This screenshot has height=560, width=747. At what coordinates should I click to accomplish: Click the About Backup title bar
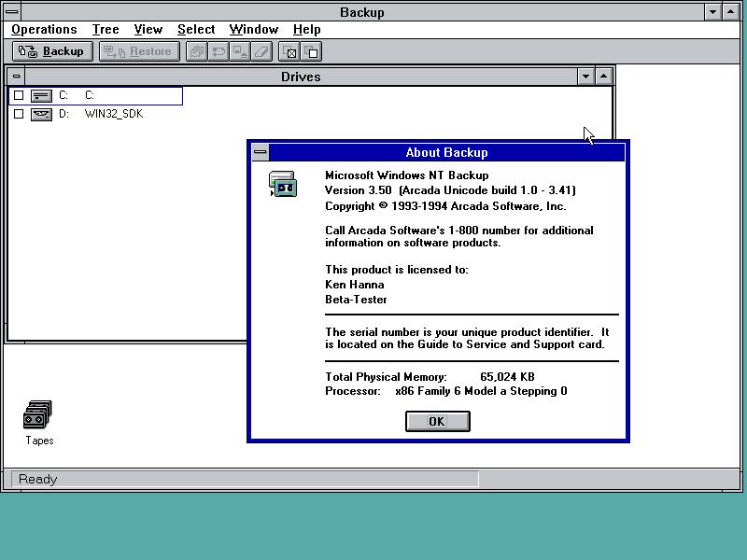click(447, 152)
